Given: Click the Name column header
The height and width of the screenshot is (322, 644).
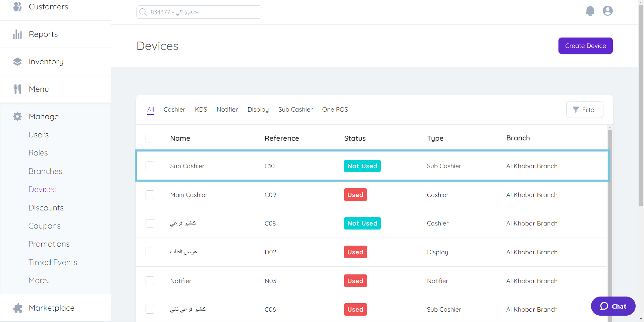Looking at the screenshot, I should point(180,138).
